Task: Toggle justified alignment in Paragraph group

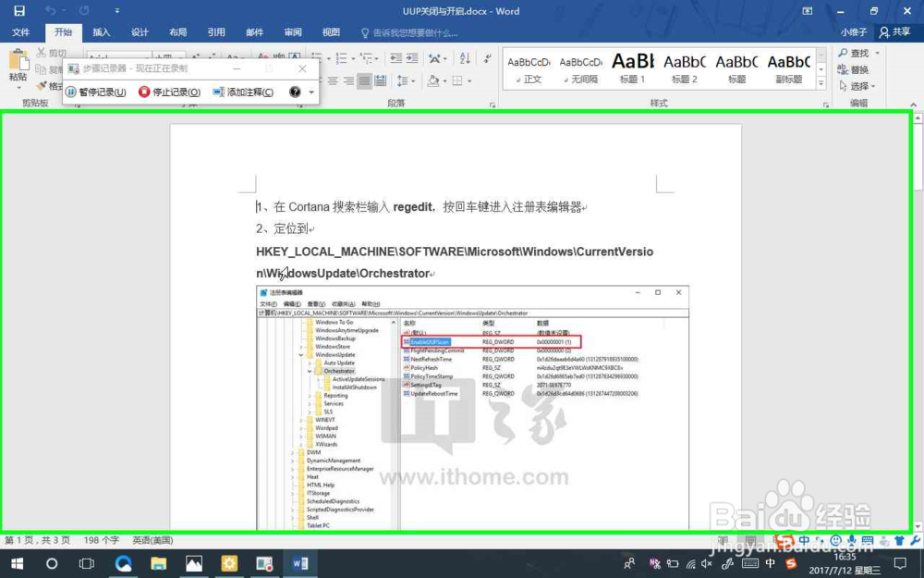Action: click(x=366, y=80)
